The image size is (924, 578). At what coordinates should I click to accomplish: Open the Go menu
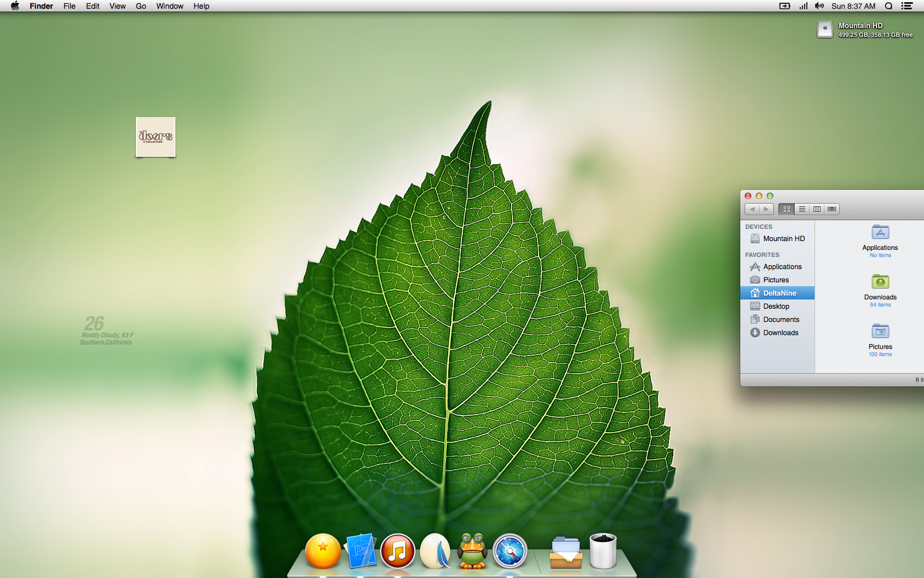(x=141, y=6)
